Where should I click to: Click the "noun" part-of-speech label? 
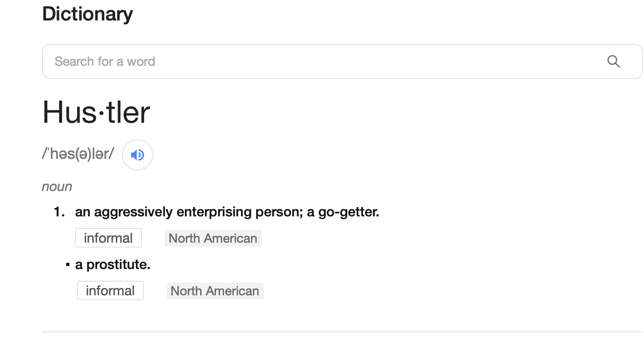57,187
